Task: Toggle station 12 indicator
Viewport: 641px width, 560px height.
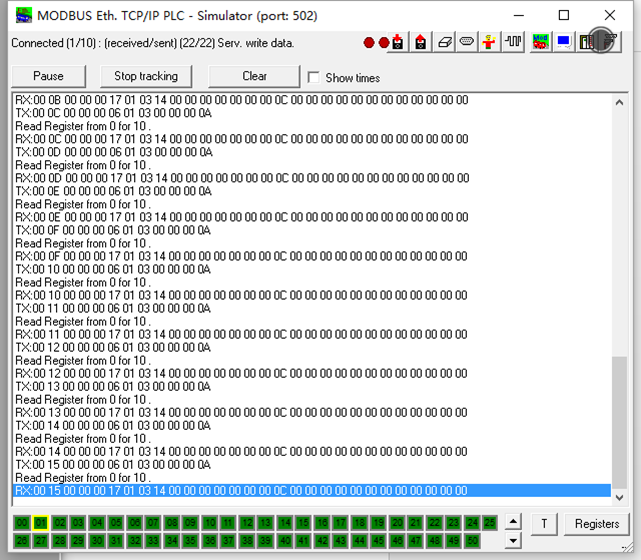Action: pyautogui.click(x=247, y=523)
